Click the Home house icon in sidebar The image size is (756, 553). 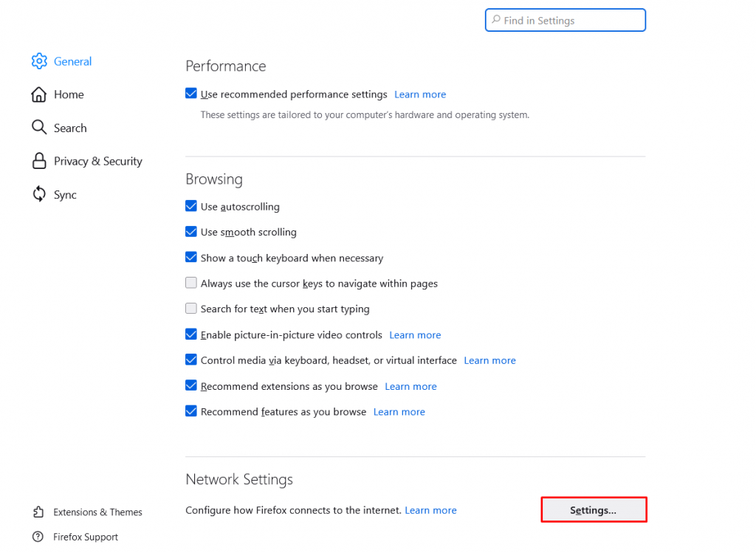coord(39,95)
